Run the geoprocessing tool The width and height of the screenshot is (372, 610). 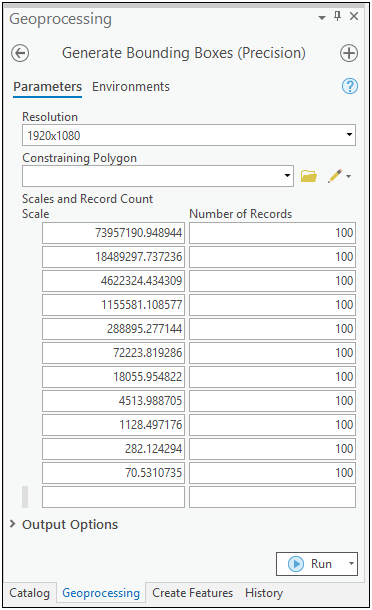310,564
